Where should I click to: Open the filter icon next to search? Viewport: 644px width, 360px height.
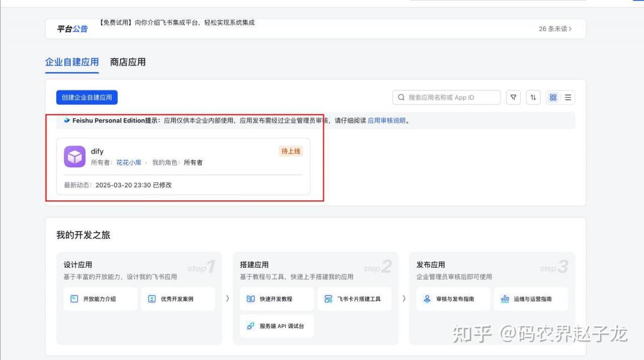(513, 98)
